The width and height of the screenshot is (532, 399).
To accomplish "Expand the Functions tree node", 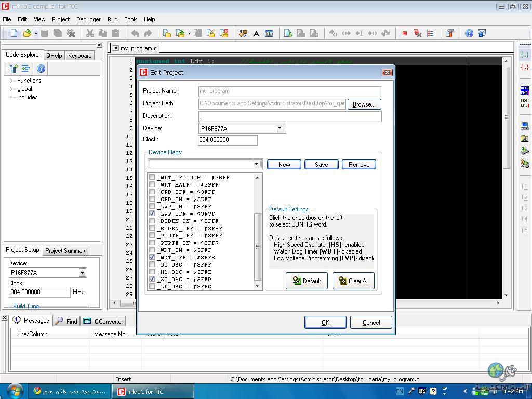I will click(11, 81).
